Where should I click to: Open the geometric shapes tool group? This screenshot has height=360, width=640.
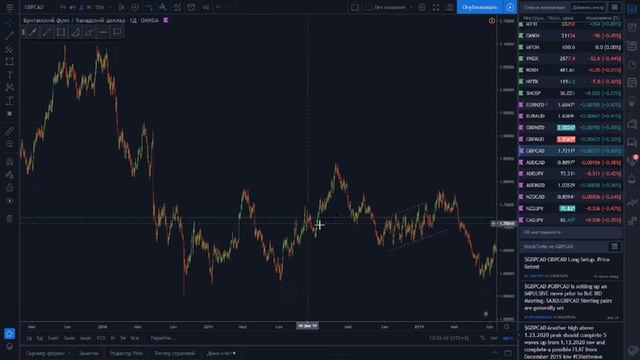(x=9, y=62)
